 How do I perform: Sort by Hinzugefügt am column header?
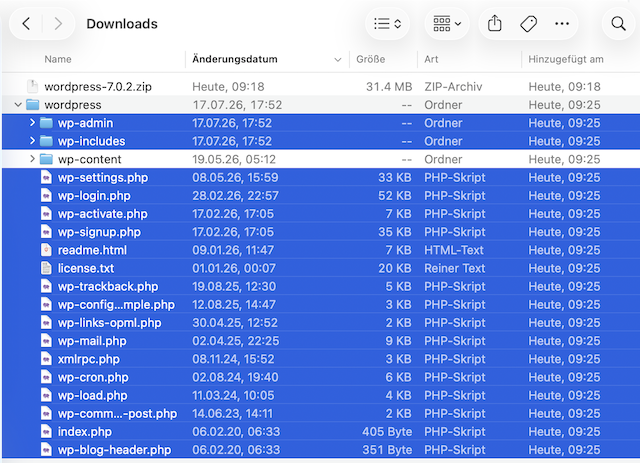click(566, 59)
